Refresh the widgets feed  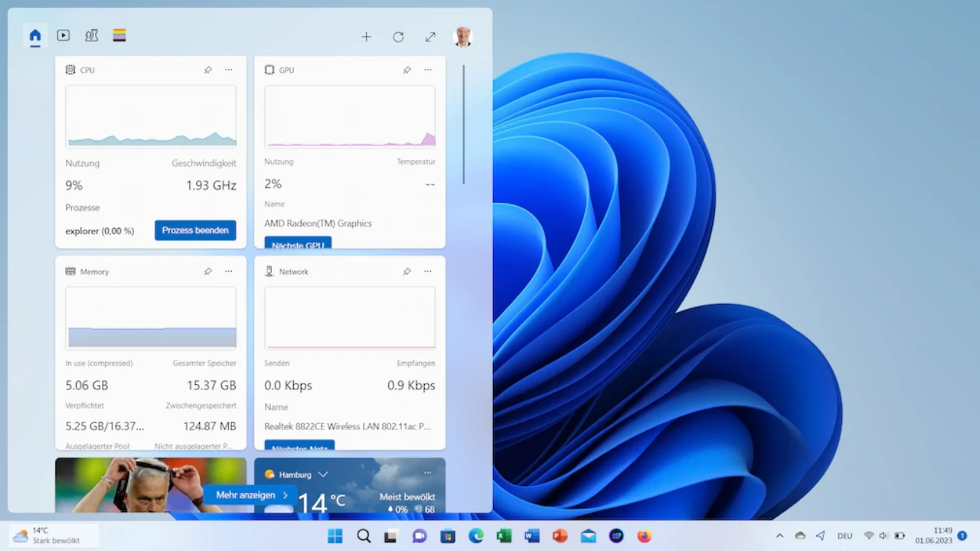(398, 37)
